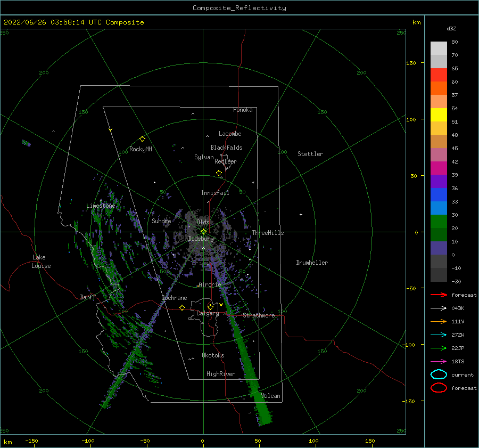The image size is (479, 448).
Task: Click the cyan current ellipse legend symbol
Action: coord(439,374)
